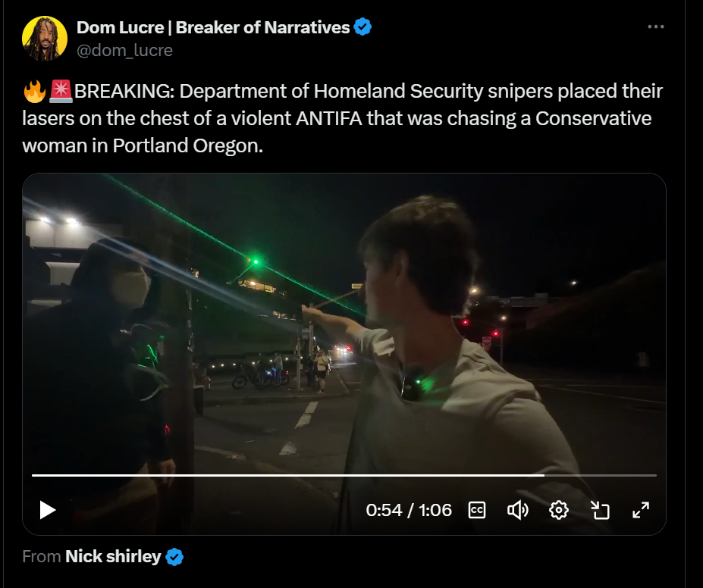
Task: Click the fire emoji in tweet
Action: (35, 91)
